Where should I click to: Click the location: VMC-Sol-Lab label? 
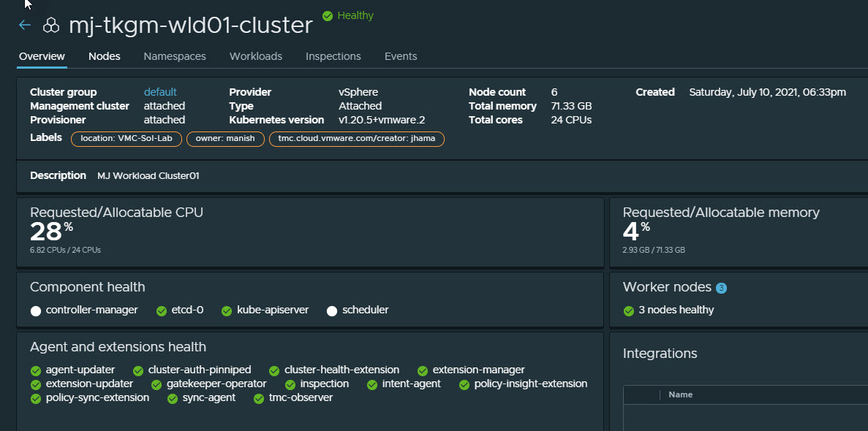click(x=126, y=139)
